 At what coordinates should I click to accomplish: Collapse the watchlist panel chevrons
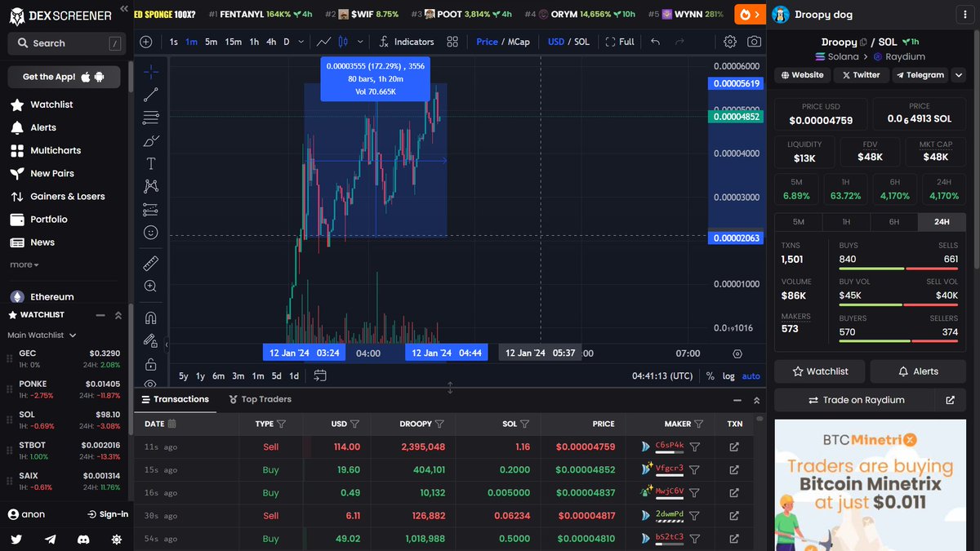point(118,315)
